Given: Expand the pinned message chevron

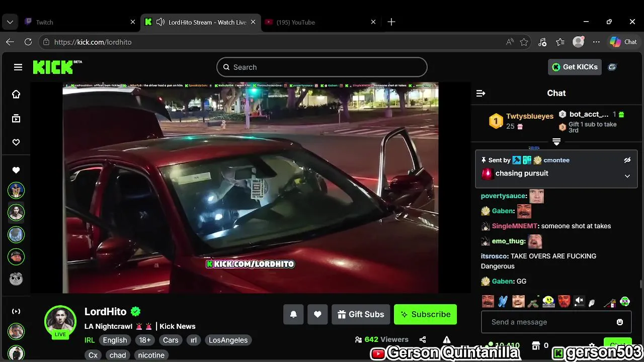Looking at the screenshot, I should pyautogui.click(x=627, y=176).
